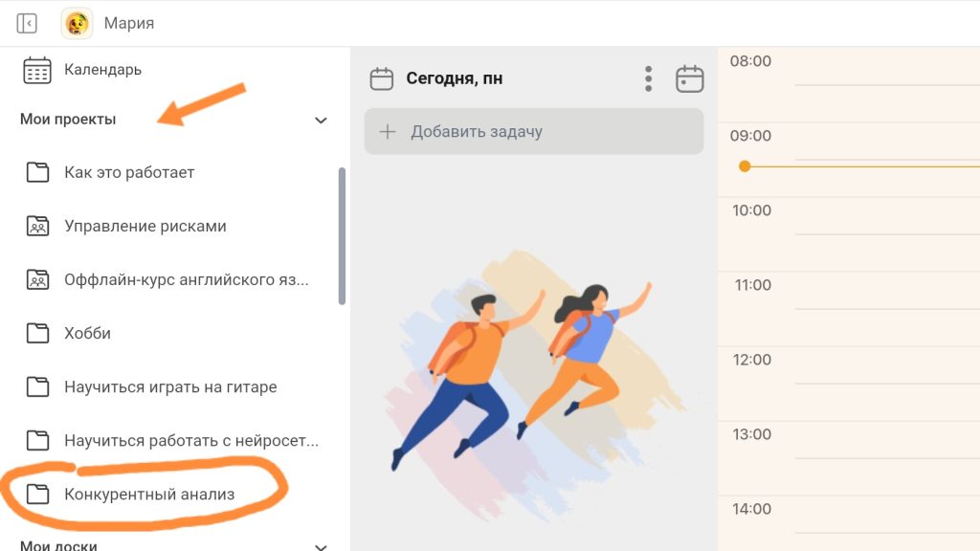Open three-dot menu for today
The height and width of the screenshot is (551, 980).
(648, 78)
